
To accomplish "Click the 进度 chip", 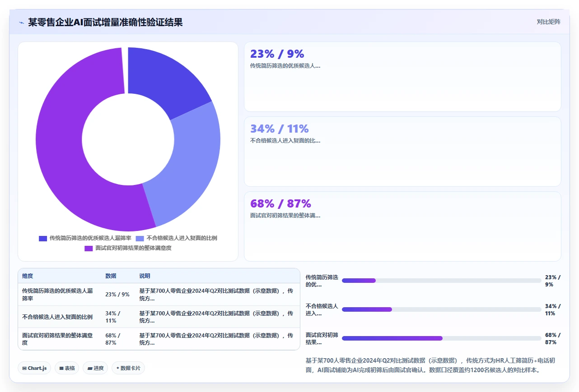I will pos(95,368).
